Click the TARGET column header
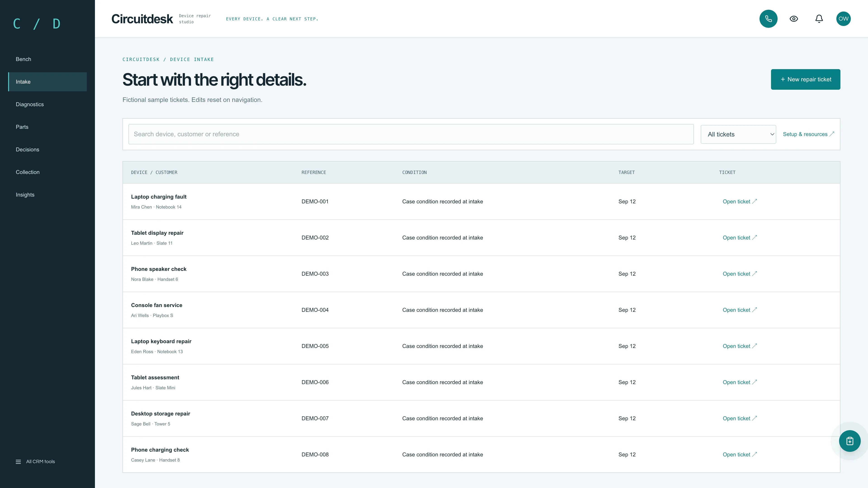The height and width of the screenshot is (488, 868). [x=626, y=172]
